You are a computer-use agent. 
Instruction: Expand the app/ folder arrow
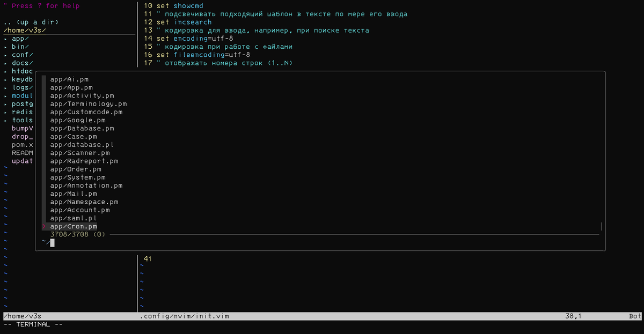coord(5,39)
